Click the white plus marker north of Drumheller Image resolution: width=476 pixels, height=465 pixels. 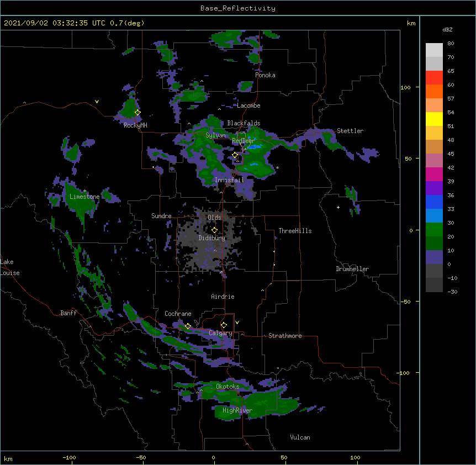click(x=338, y=207)
